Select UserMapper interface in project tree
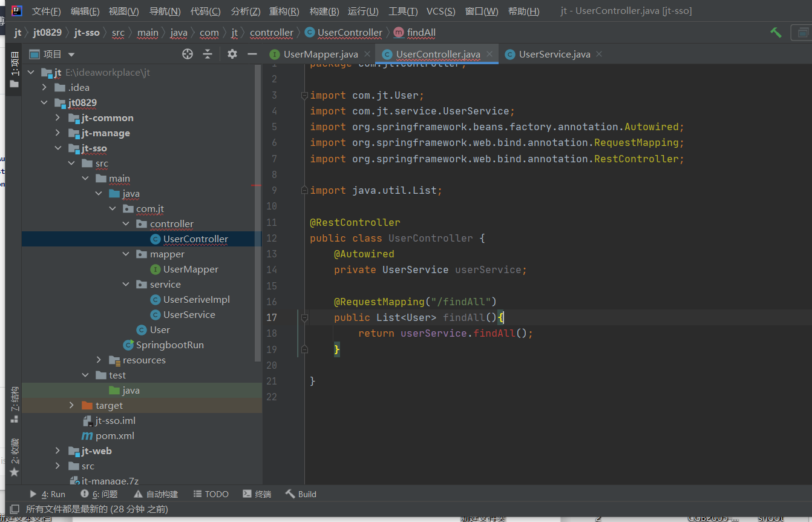Image resolution: width=812 pixels, height=522 pixels. click(191, 269)
